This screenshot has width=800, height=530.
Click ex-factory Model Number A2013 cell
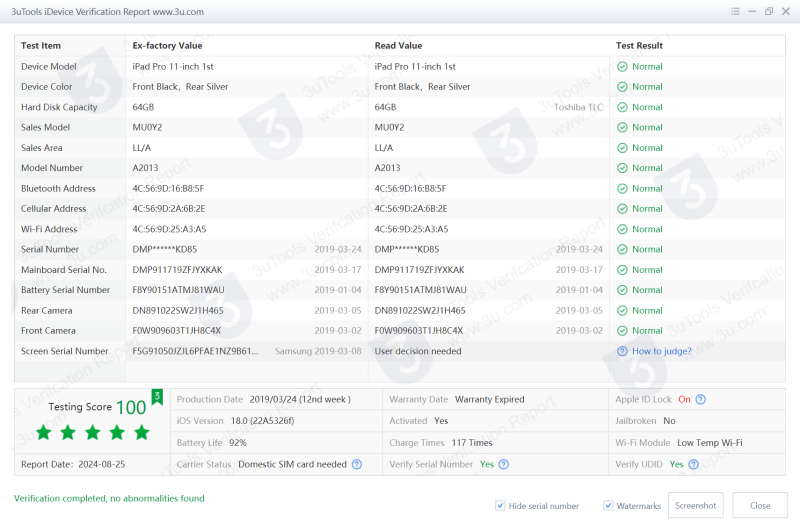[145, 168]
